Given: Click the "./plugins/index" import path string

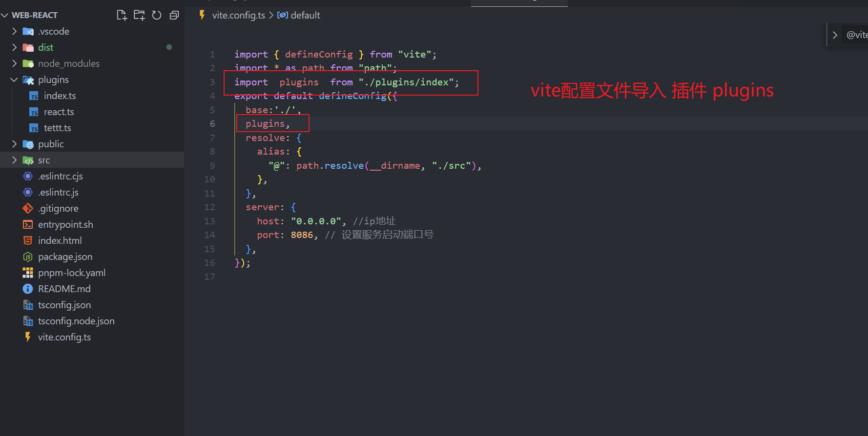Looking at the screenshot, I should (406, 82).
